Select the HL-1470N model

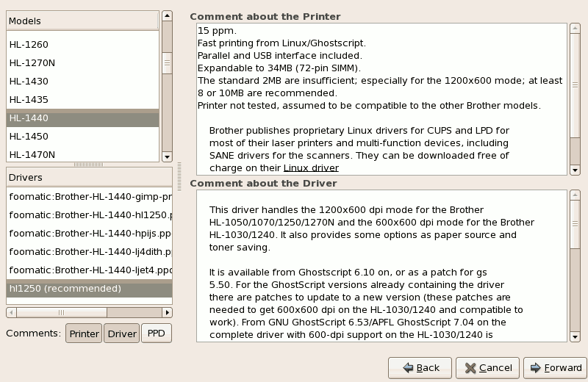(x=82, y=154)
